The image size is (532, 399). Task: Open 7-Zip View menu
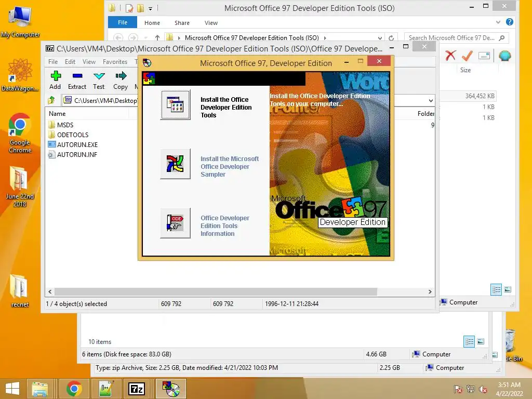click(x=89, y=62)
